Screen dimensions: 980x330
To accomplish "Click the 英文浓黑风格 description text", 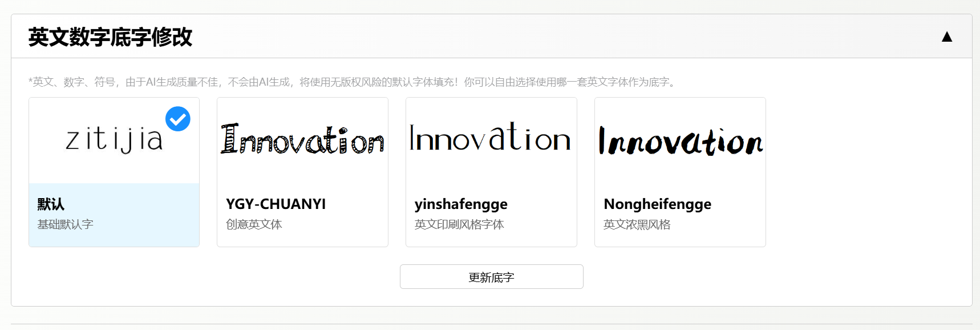I will [637, 224].
